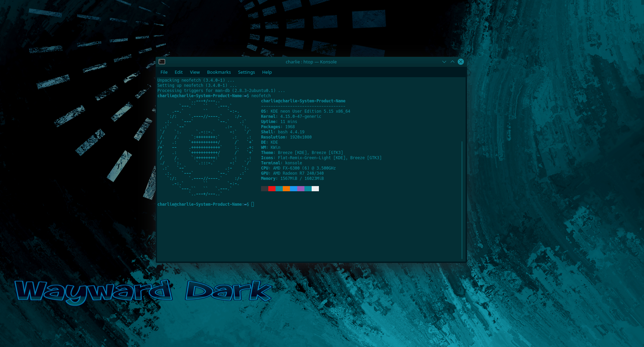Screen dimensions: 644x347
Task: Close the Konsole window
Action: [x=461, y=62]
